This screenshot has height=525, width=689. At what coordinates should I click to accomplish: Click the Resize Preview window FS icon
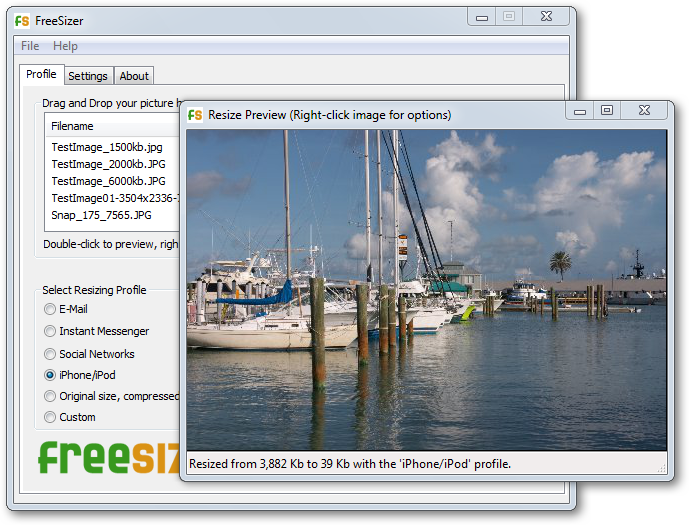[x=196, y=115]
